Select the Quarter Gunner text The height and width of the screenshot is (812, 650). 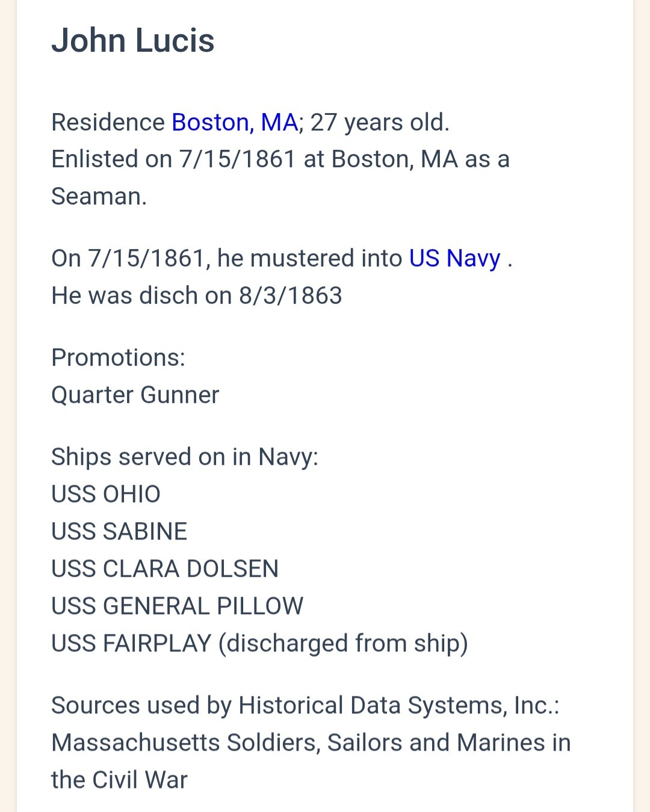pyautogui.click(x=135, y=395)
